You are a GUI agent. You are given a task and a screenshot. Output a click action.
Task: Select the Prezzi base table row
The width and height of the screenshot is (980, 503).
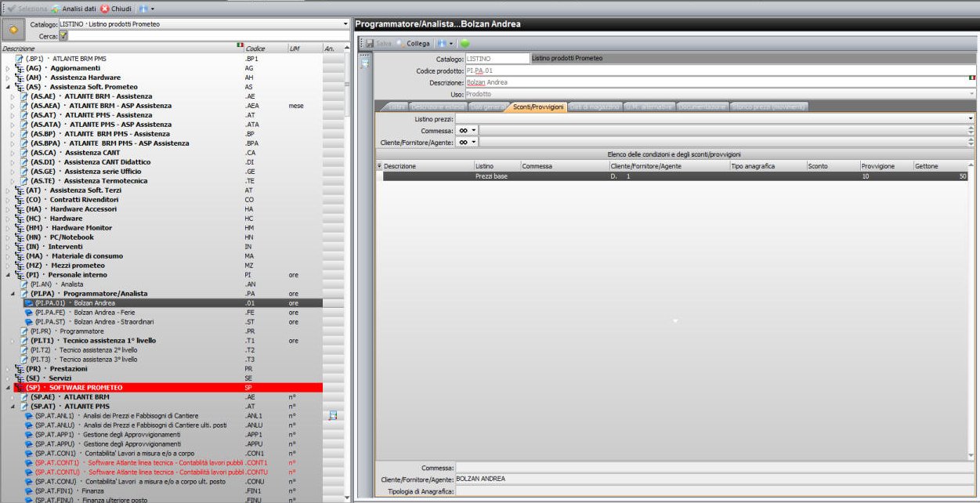click(674, 176)
